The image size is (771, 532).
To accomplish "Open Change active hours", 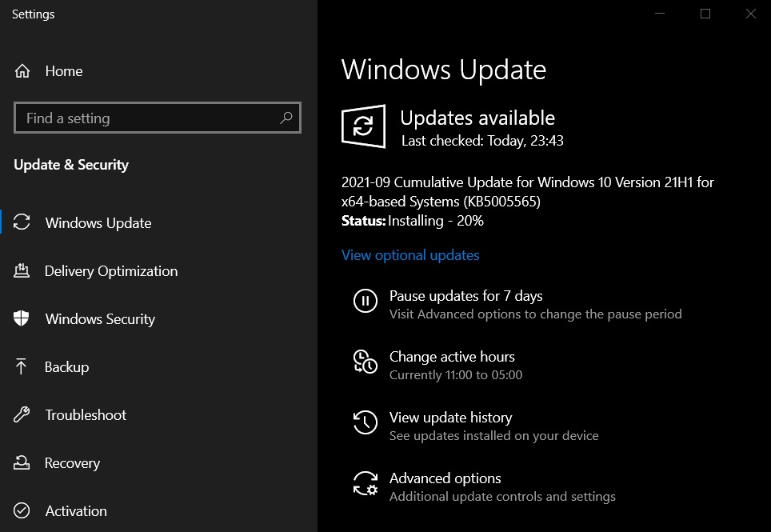I will pos(452,357).
